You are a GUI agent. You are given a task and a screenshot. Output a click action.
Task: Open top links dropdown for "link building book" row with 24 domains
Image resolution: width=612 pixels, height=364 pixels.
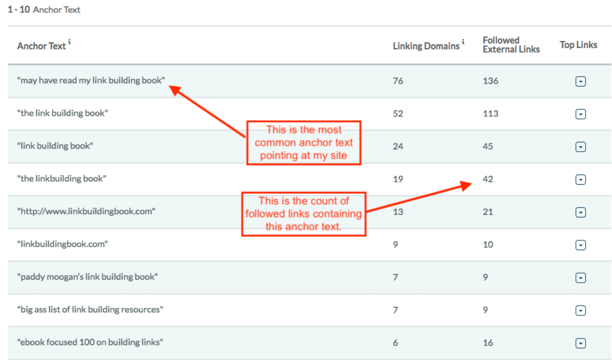point(580,147)
